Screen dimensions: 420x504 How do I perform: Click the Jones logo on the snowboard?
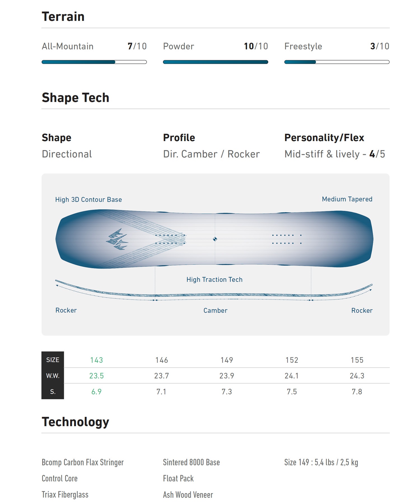pyautogui.click(x=117, y=239)
